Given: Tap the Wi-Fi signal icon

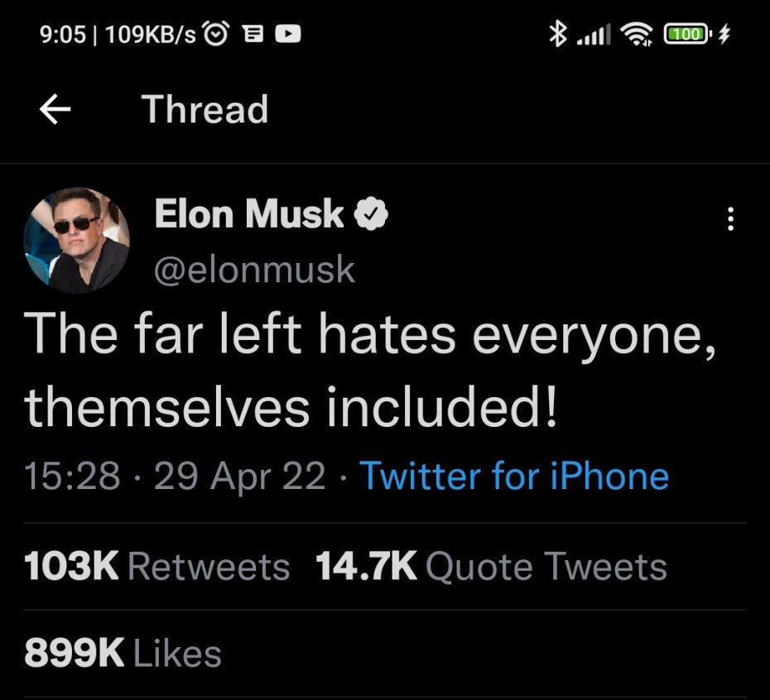Looking at the screenshot, I should tap(638, 34).
